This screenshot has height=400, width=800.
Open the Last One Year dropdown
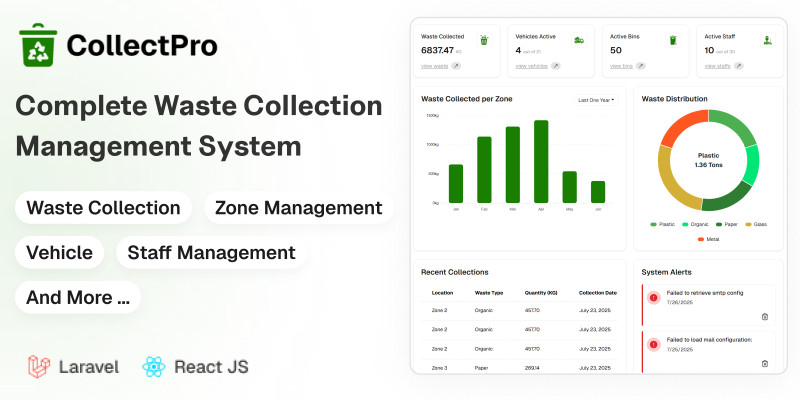(x=596, y=100)
